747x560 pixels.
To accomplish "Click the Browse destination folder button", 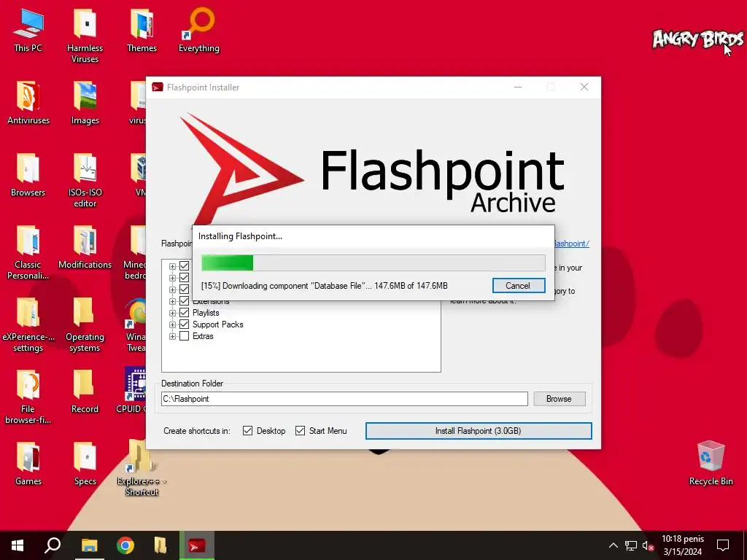I will [x=560, y=399].
